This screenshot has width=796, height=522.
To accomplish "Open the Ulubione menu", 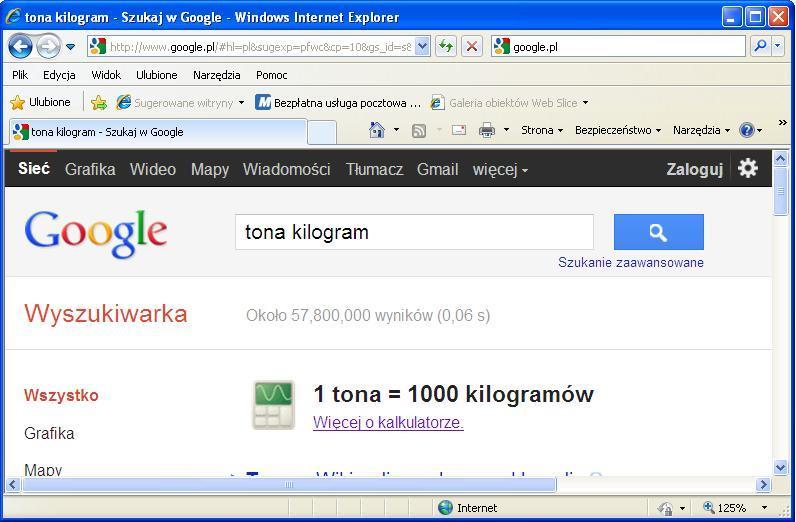I will point(157,75).
